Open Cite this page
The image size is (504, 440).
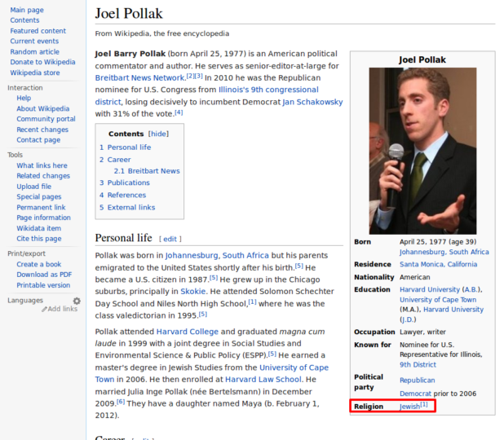point(39,239)
